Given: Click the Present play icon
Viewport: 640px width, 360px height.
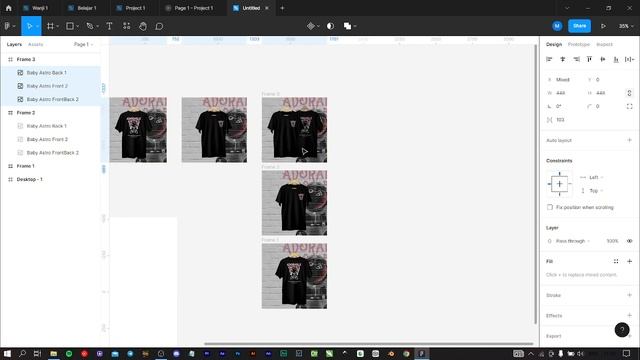Looking at the screenshot, I should (x=603, y=26).
